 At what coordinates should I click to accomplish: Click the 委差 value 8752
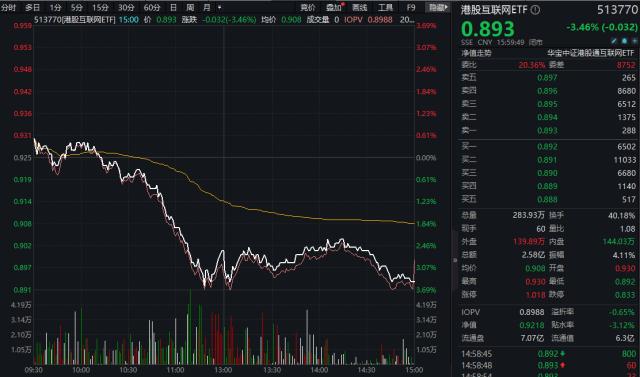627,65
